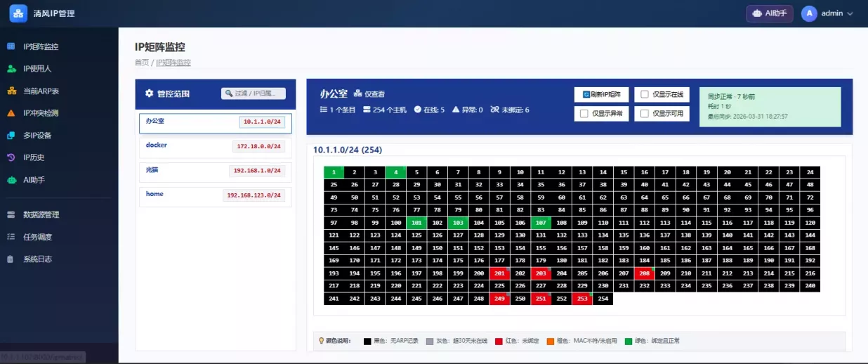Open the admin user dropdown
Image resolution: width=868 pixels, height=364 pixels.
coord(829,13)
